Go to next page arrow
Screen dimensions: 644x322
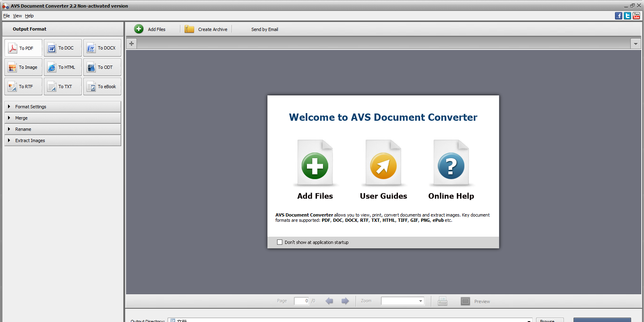pyautogui.click(x=345, y=301)
